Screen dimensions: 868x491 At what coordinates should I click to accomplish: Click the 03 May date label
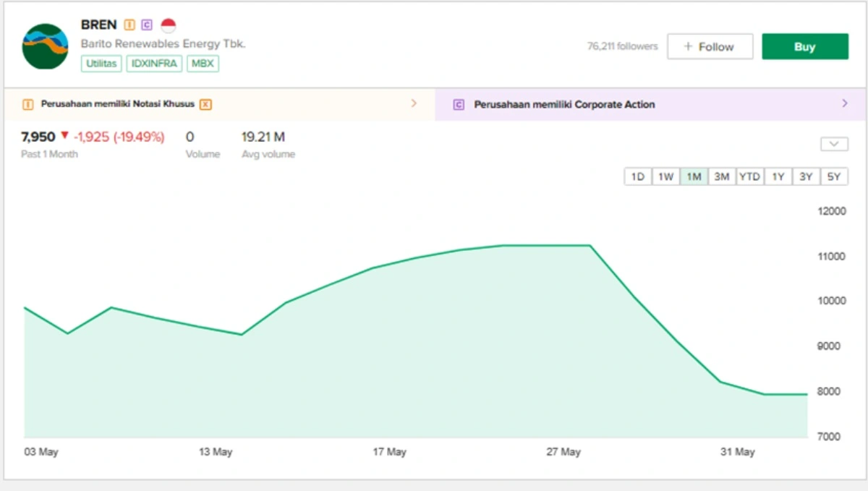[41, 452]
